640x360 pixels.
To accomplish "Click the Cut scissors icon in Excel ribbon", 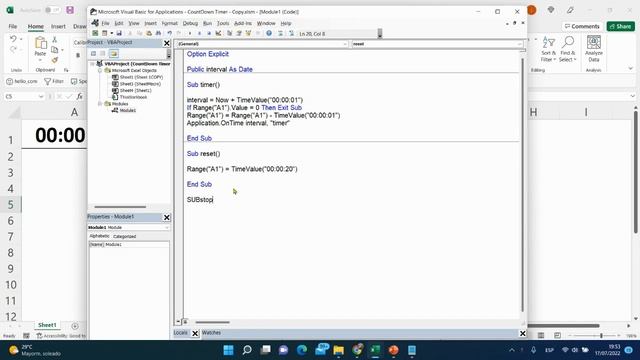I will (x=55, y=40).
